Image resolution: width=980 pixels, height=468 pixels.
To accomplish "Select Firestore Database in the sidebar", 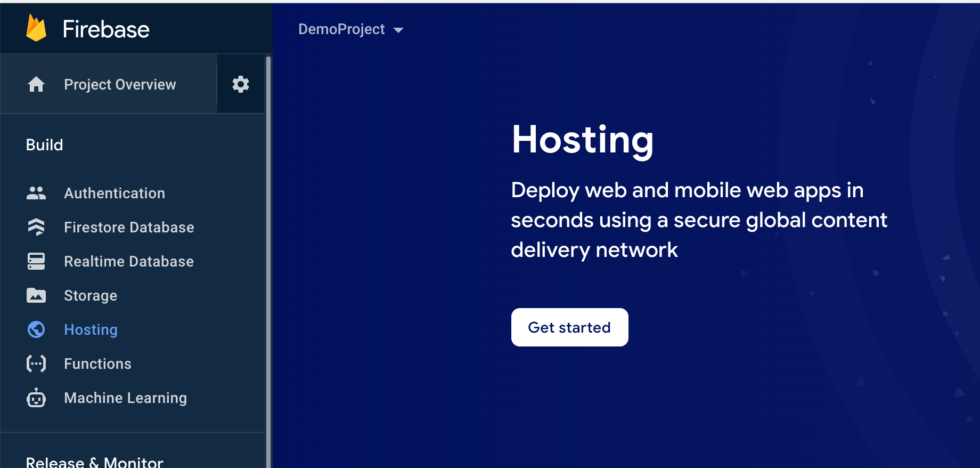I will (x=129, y=227).
